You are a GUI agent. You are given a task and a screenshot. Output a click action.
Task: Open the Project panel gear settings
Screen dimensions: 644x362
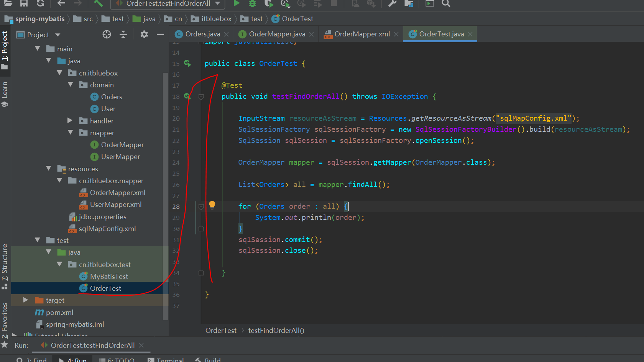point(144,34)
